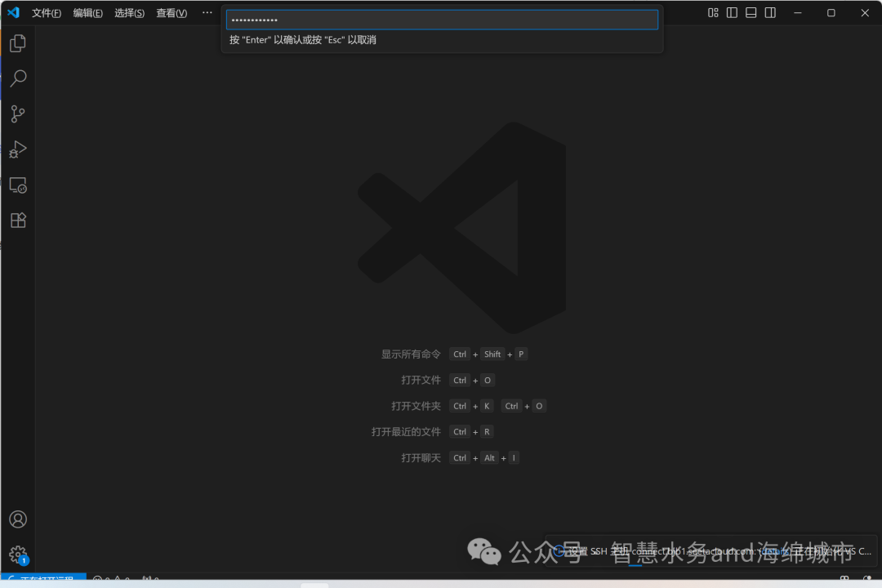Image resolution: width=882 pixels, height=588 pixels.
Task: Open the Accounts menu icon
Action: pos(18,519)
